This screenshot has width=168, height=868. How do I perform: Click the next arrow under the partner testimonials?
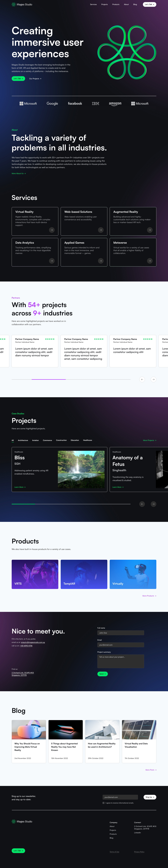[154, 379]
